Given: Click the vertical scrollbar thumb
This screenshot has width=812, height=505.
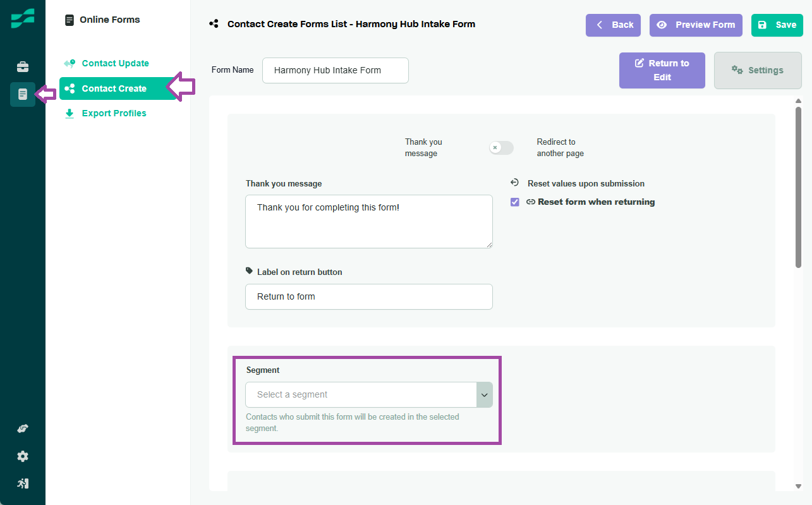Looking at the screenshot, I should (x=799, y=186).
